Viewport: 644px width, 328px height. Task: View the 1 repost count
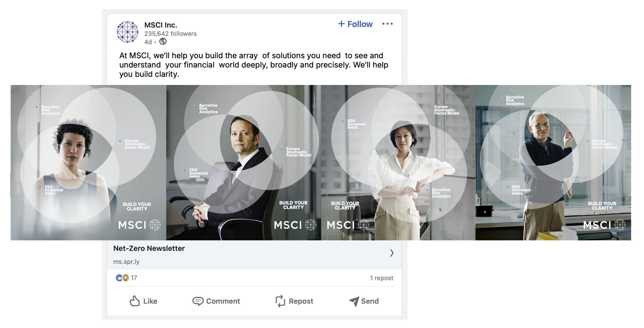[x=382, y=278]
